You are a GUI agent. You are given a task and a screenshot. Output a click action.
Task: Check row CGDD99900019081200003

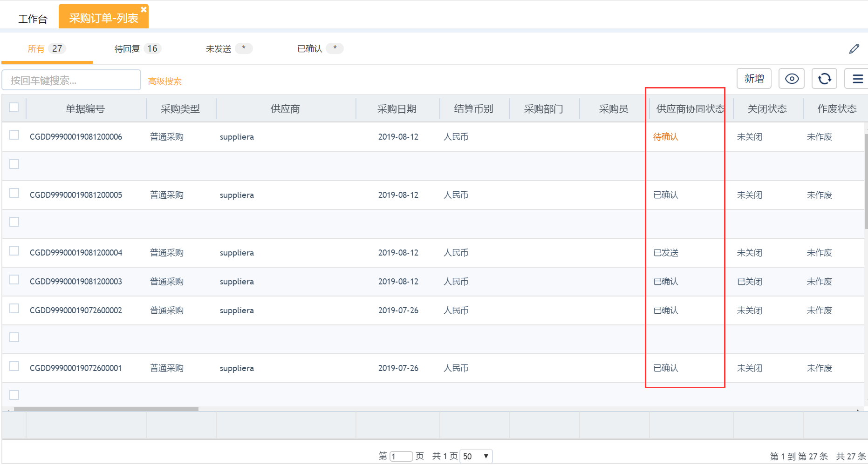pos(14,280)
